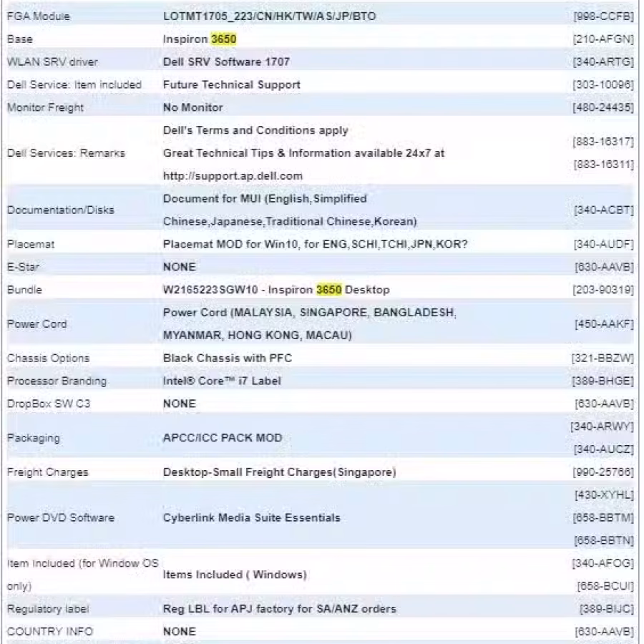
Task: Select the 'COUNTRY INFO' label
Action: click(50, 632)
